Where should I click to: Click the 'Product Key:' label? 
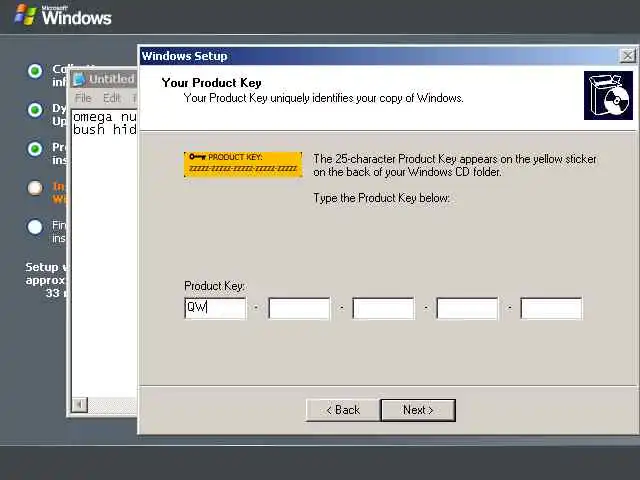click(215, 286)
